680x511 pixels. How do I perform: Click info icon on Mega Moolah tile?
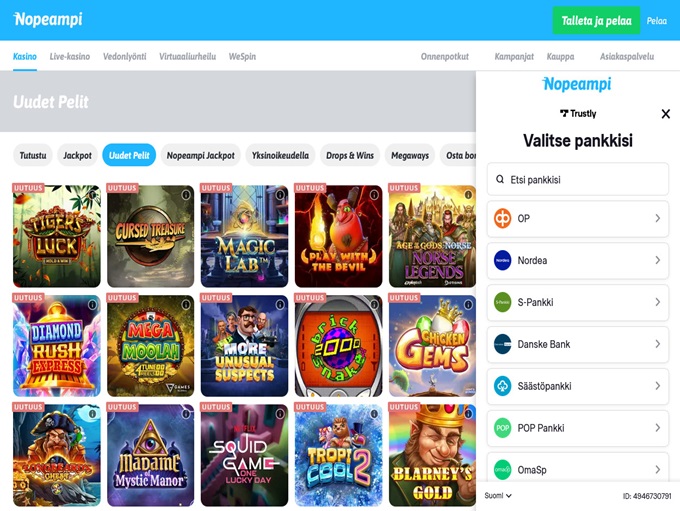[186, 305]
